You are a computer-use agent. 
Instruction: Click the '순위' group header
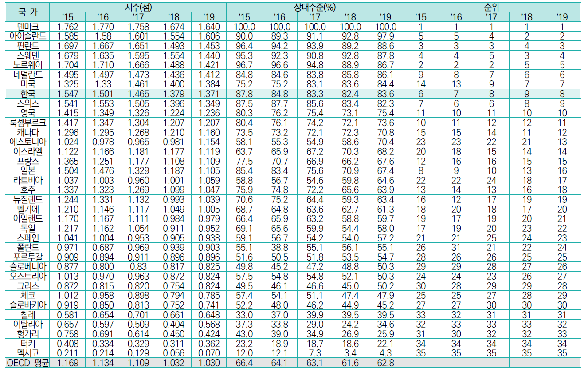tap(491, 7)
